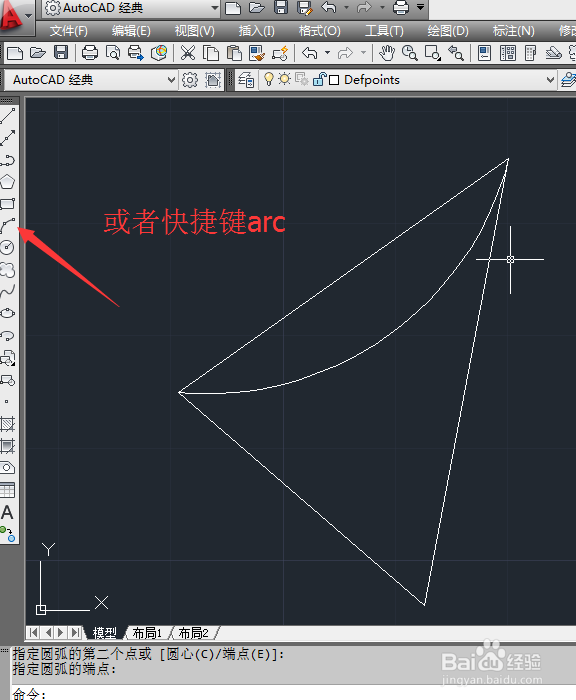Open the Properties palette icon
The height and width of the screenshot is (700, 576).
point(484,53)
